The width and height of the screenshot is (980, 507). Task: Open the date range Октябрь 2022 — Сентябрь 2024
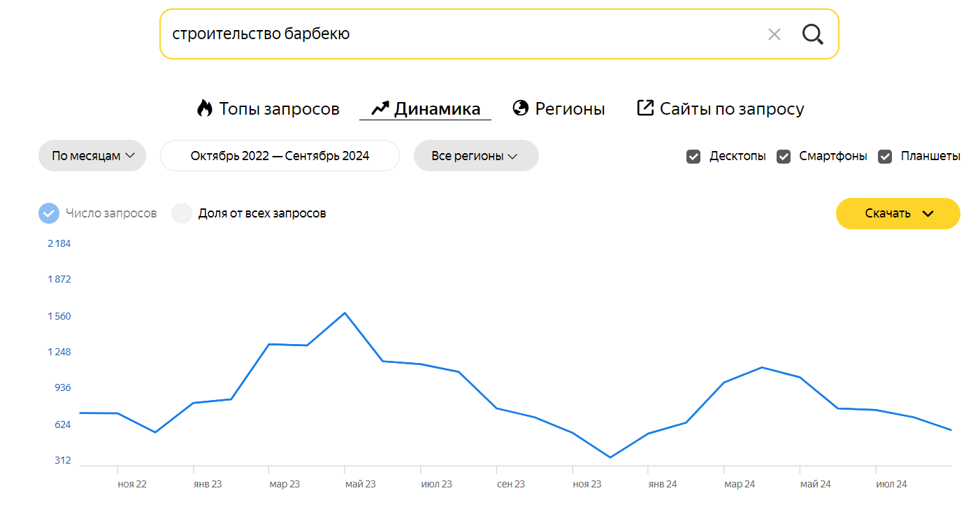point(280,156)
